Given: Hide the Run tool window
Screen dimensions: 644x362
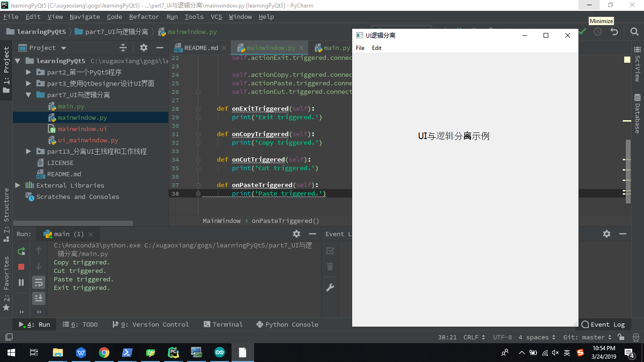Looking at the screenshot, I should (x=313, y=234).
